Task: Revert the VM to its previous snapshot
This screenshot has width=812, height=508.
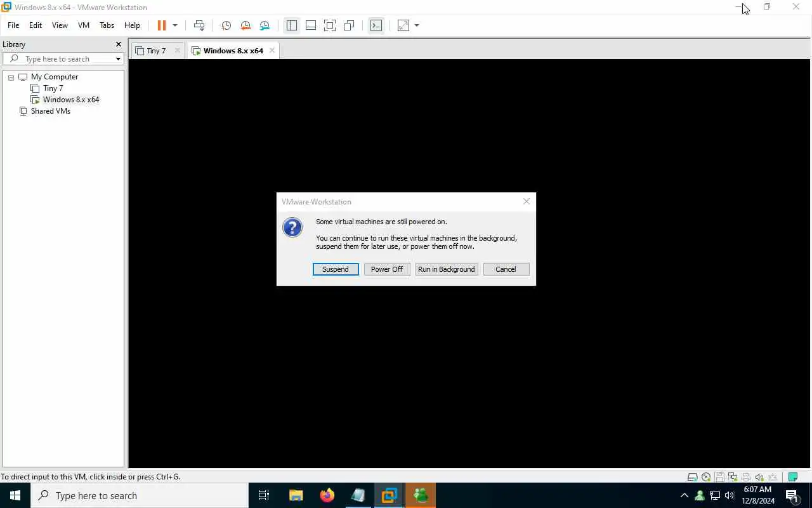Action: tap(246, 25)
